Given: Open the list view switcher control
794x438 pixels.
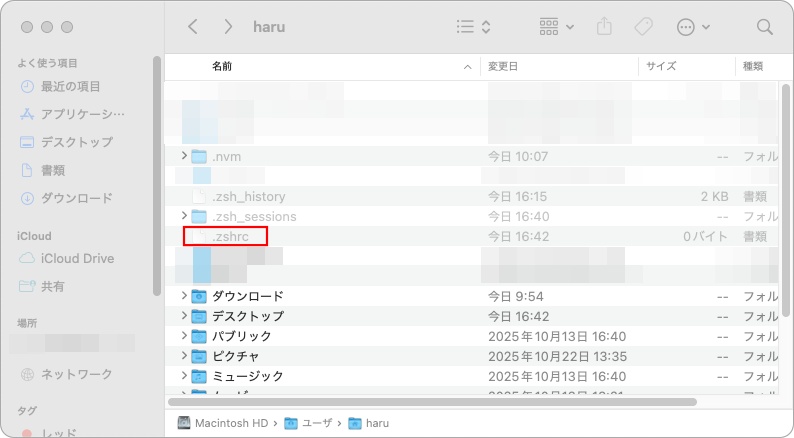Looking at the screenshot, I should tap(473, 27).
